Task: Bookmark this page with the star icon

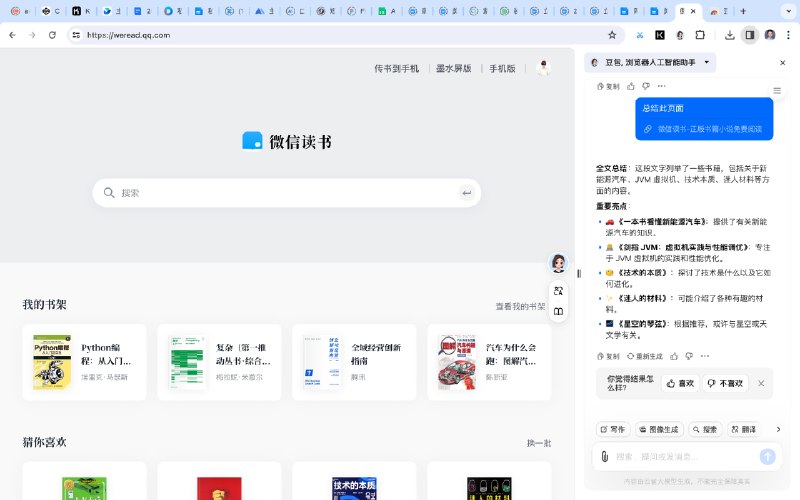Action: coord(612,35)
